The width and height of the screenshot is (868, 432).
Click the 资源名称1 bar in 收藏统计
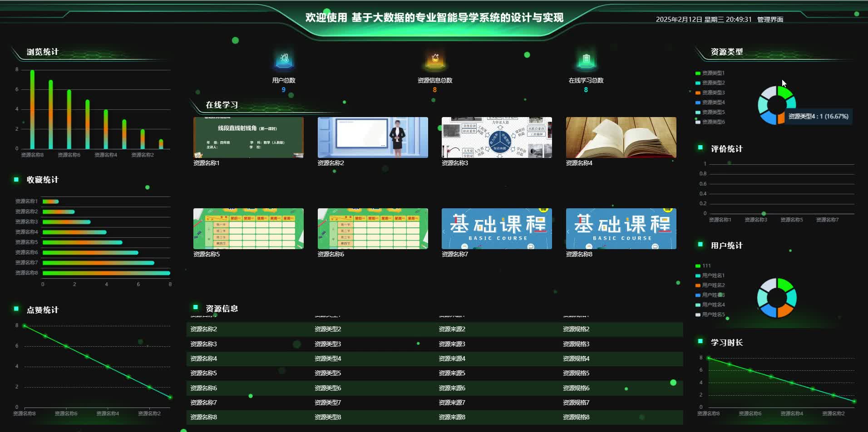(x=50, y=201)
